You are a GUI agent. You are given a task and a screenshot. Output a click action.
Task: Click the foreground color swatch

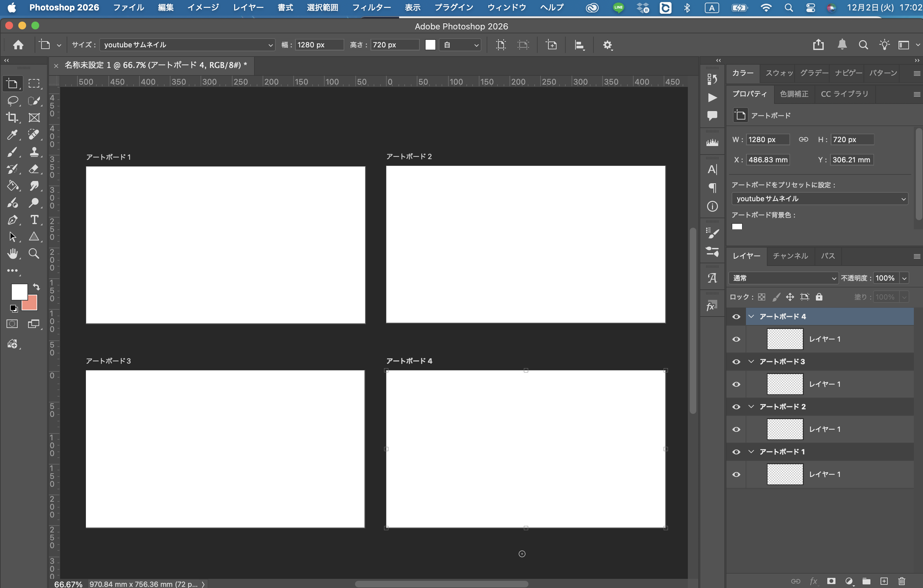(19, 292)
